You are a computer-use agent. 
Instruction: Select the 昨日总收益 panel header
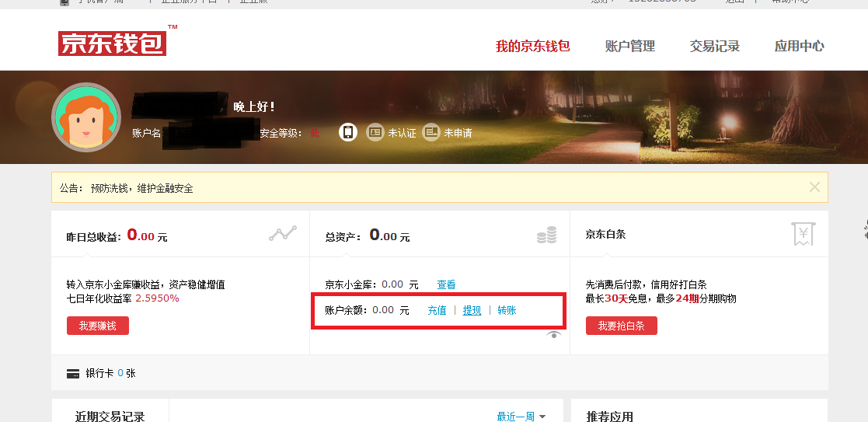click(180, 234)
